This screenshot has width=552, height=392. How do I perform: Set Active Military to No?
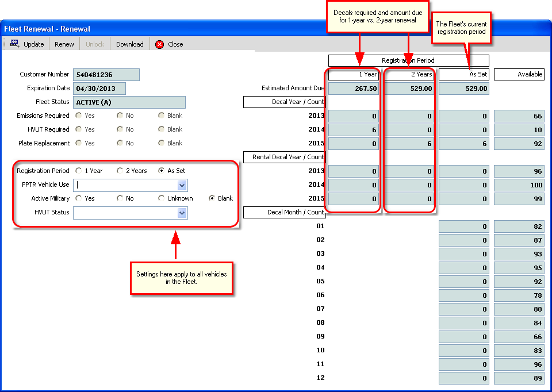pos(120,198)
